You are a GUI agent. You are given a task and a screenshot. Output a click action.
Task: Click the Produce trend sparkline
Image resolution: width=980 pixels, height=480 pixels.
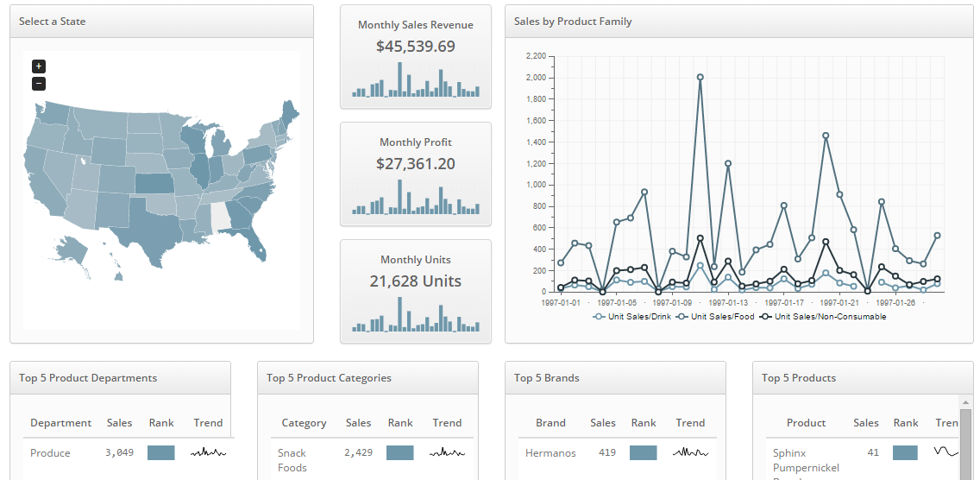208,452
